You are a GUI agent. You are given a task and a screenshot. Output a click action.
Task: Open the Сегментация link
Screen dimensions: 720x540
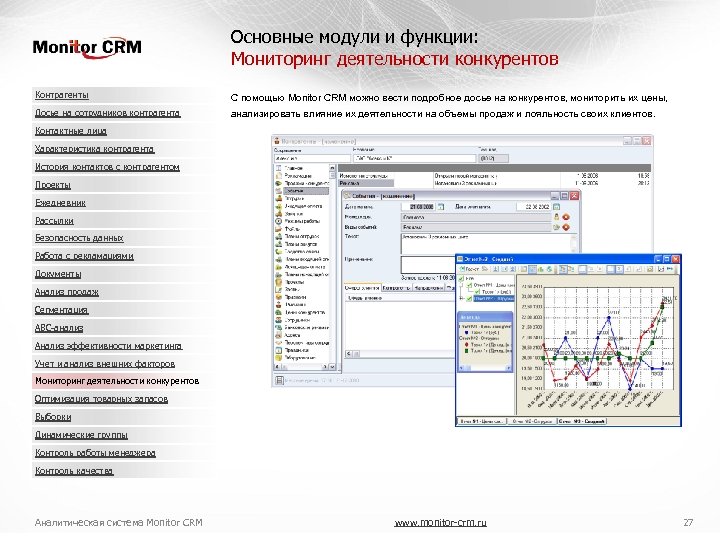click(x=61, y=310)
